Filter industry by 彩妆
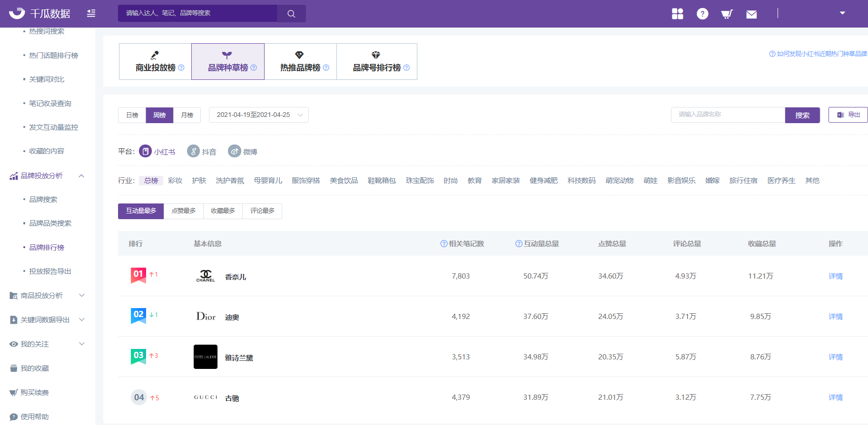This screenshot has height=425, width=868. [175, 181]
